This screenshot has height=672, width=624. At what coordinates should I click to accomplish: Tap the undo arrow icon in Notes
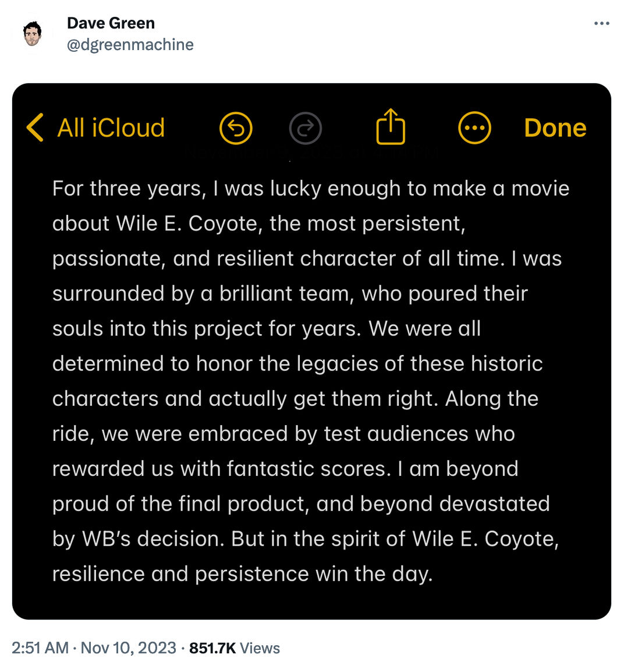236,128
